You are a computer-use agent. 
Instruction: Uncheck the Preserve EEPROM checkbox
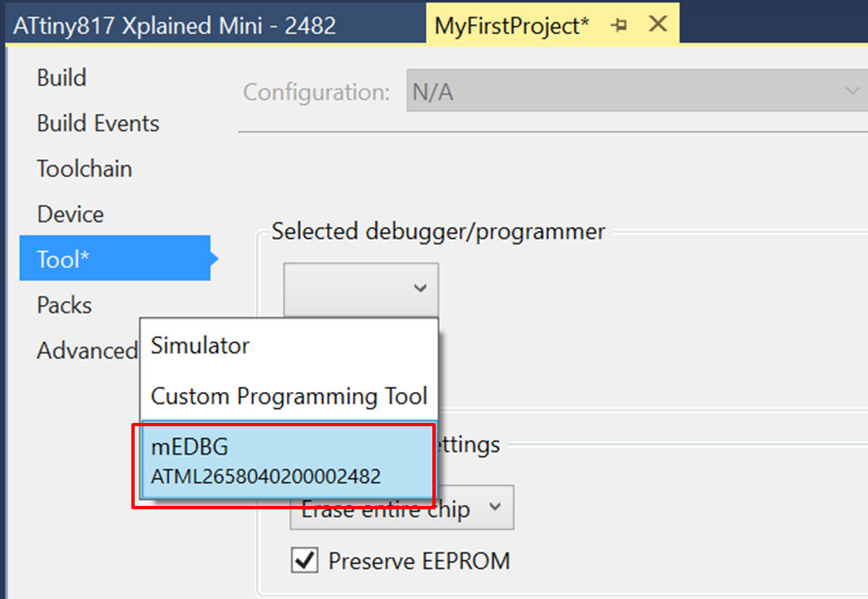(305, 562)
